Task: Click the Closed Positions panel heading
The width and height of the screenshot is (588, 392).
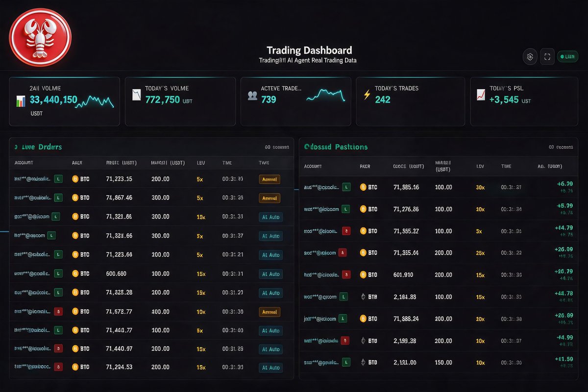Action: [336, 147]
